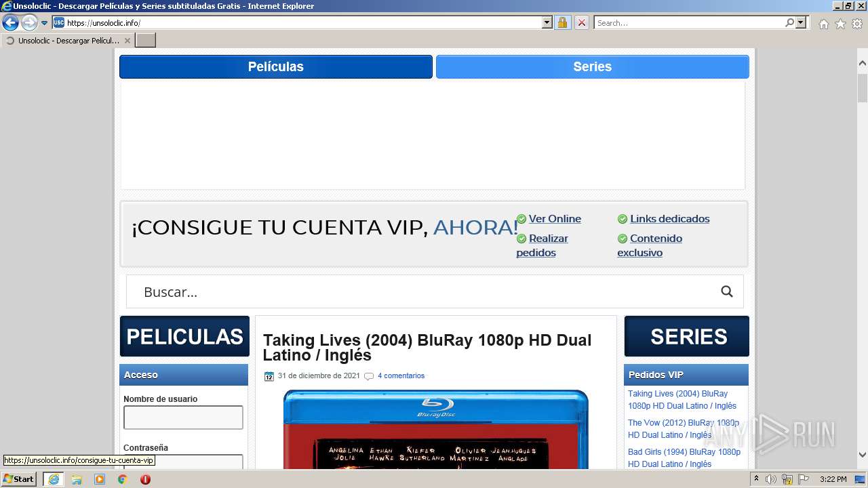
Task: Click the magnifier search icon in toolbar
Action: 789,22
